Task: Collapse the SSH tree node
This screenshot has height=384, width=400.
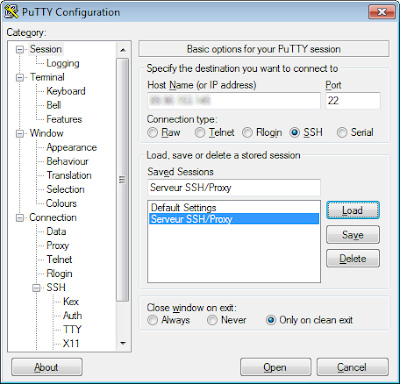Action: click(36, 288)
